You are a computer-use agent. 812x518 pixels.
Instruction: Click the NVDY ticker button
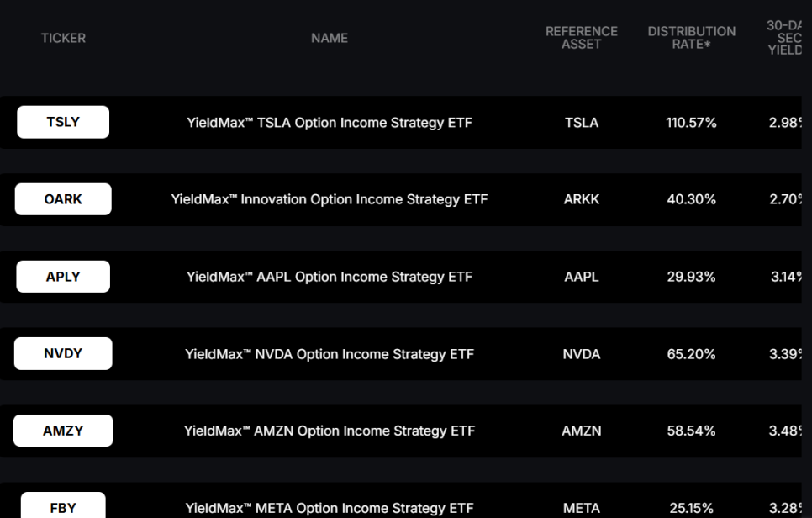coord(63,354)
